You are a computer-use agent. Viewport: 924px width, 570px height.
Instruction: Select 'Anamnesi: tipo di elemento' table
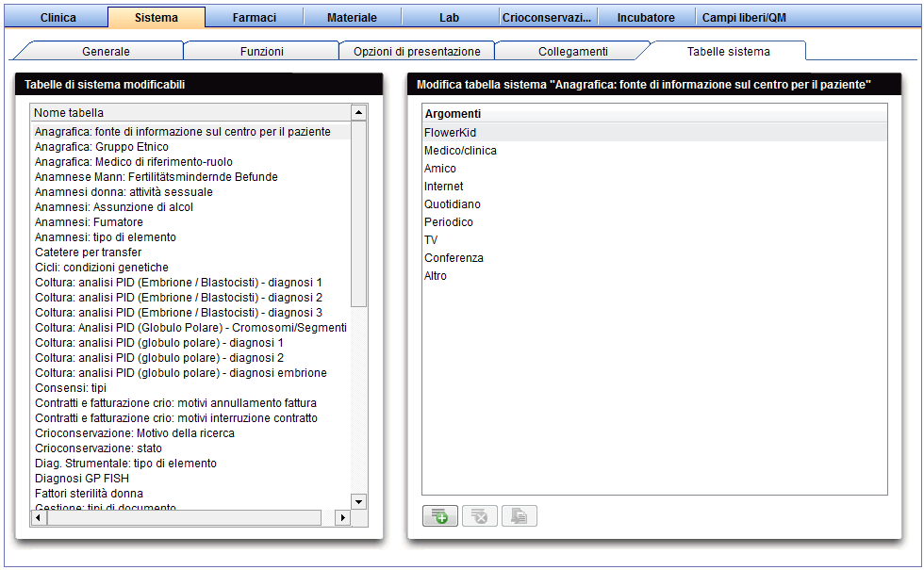click(190, 237)
